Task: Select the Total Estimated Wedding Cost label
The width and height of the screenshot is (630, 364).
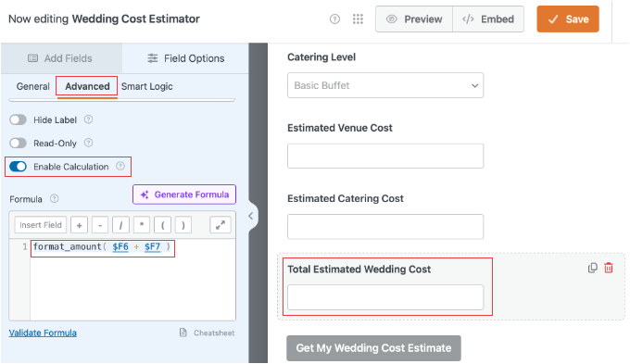Action: tap(359, 270)
